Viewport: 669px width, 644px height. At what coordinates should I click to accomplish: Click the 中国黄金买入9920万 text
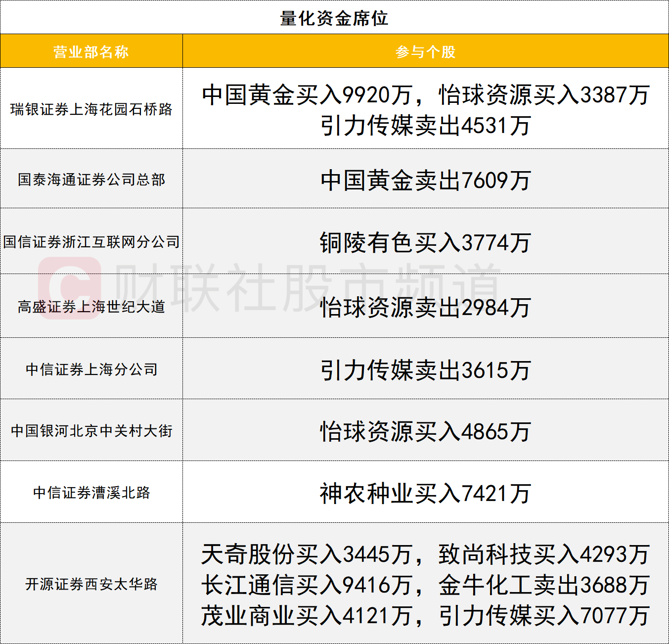click(x=307, y=94)
